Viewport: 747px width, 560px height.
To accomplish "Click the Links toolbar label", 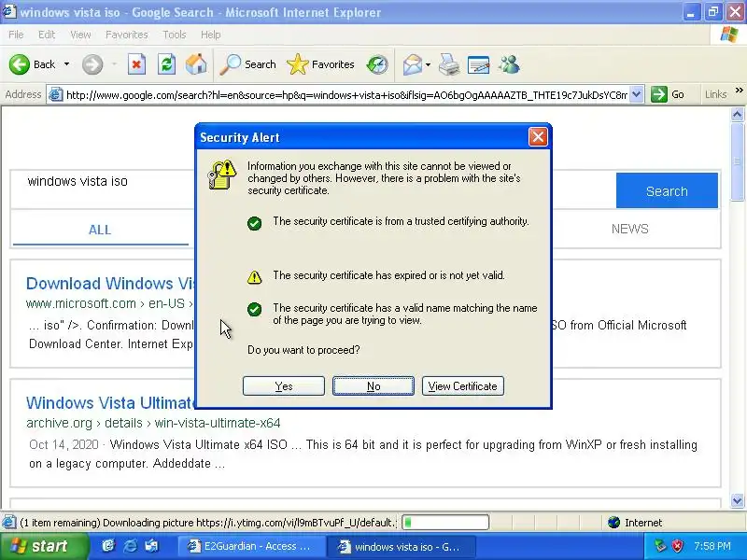I will click(715, 94).
